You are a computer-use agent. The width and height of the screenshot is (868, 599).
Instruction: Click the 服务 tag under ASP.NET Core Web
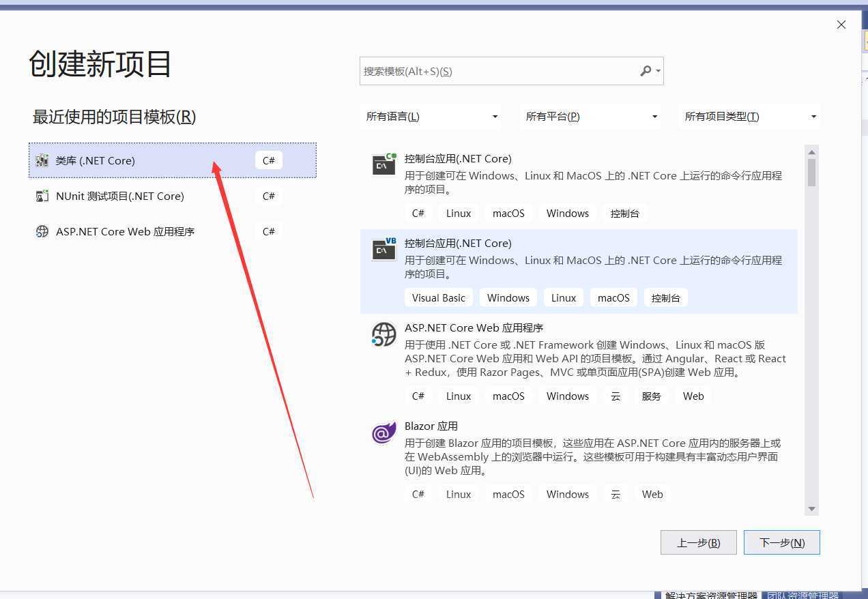coord(652,396)
